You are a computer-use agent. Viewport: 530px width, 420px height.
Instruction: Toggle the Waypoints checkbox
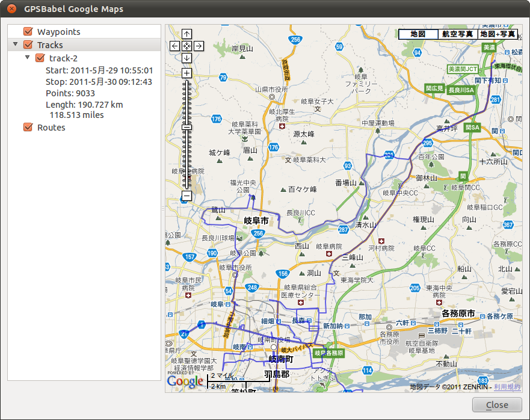point(28,32)
